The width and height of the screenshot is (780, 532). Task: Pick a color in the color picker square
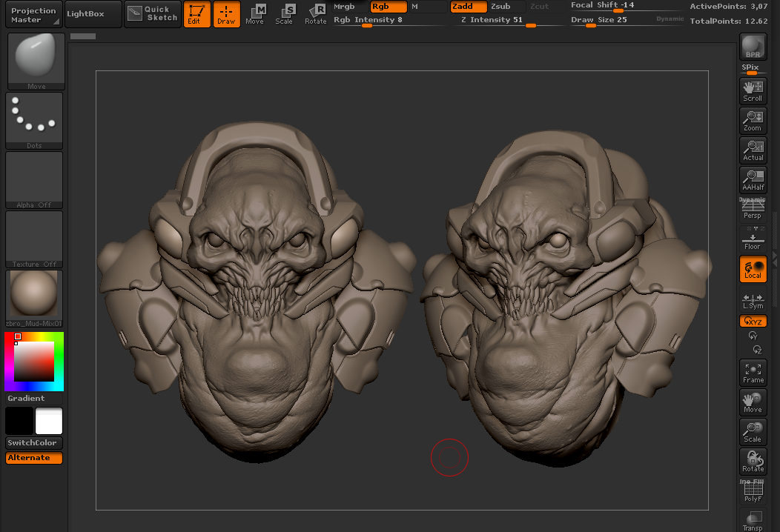coord(34,362)
